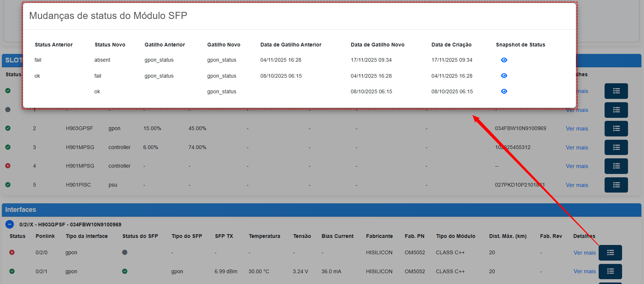Show snapshot for 08/10/2025 06:15 entry
The height and width of the screenshot is (284, 644).
(504, 91)
